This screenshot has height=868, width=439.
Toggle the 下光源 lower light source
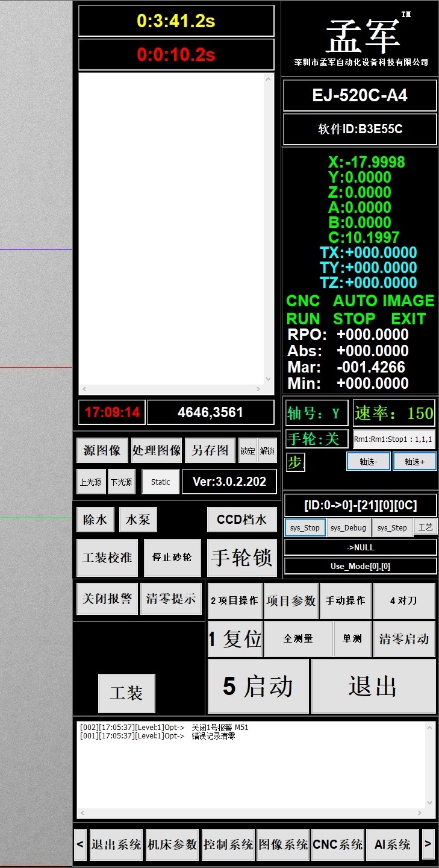coord(122,482)
